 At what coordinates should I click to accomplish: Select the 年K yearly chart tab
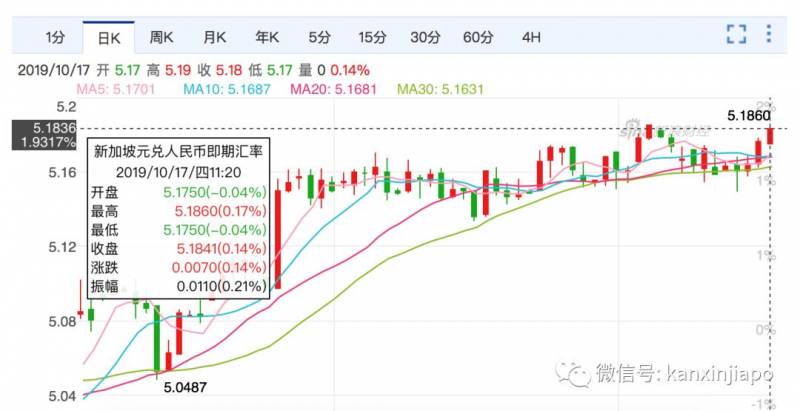267,37
